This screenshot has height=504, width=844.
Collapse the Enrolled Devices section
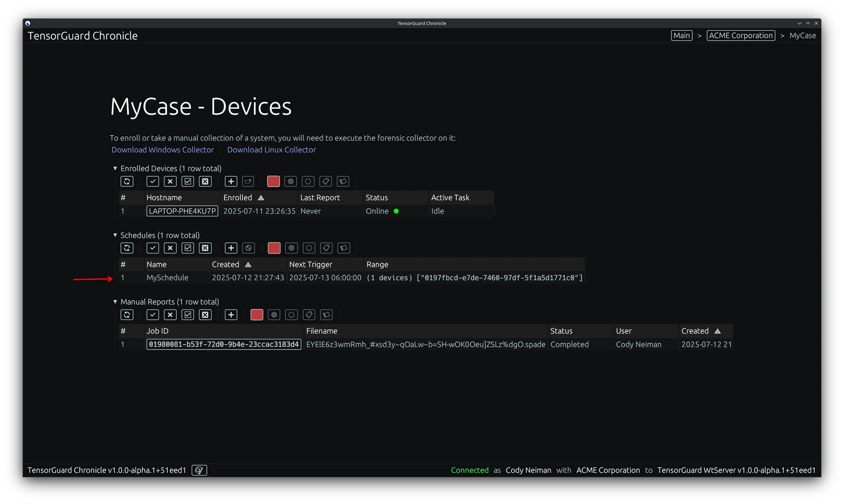point(115,168)
